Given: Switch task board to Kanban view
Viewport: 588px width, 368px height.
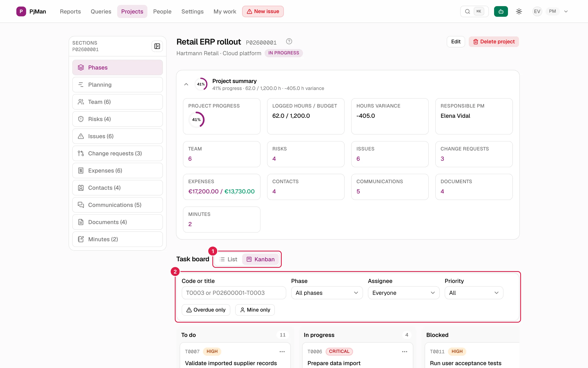Looking at the screenshot, I should (x=261, y=259).
